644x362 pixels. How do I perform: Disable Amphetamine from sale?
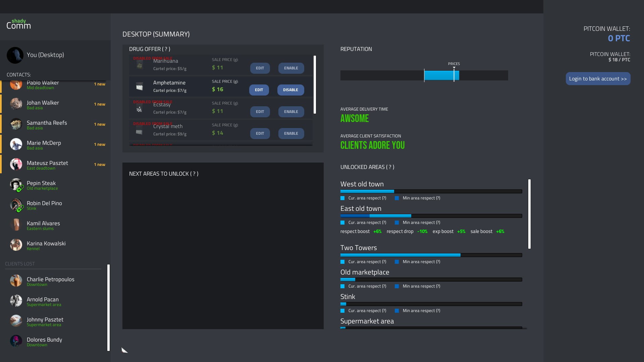(290, 90)
